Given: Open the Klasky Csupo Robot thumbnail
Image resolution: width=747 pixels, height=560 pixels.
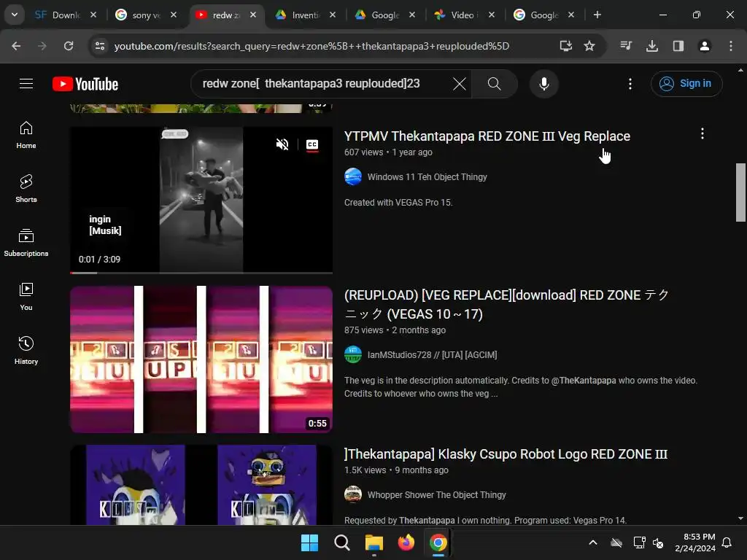Looking at the screenshot, I should coord(201,485).
